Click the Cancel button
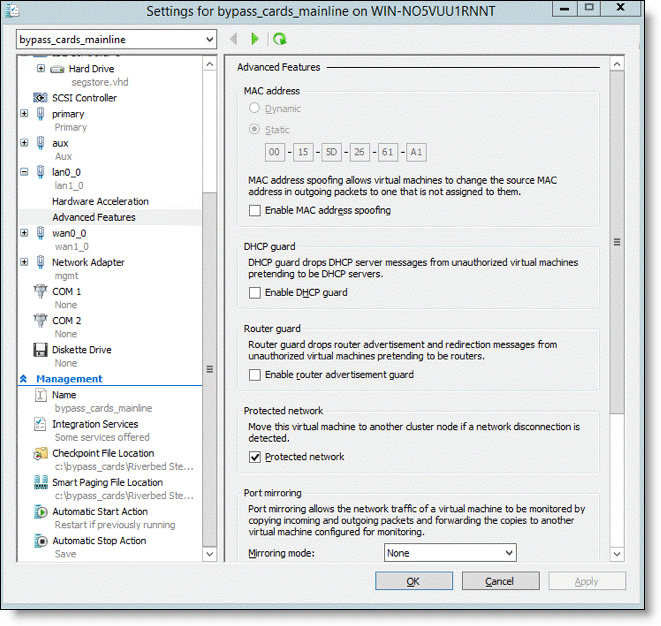This screenshot has width=661, height=626. 499,581
